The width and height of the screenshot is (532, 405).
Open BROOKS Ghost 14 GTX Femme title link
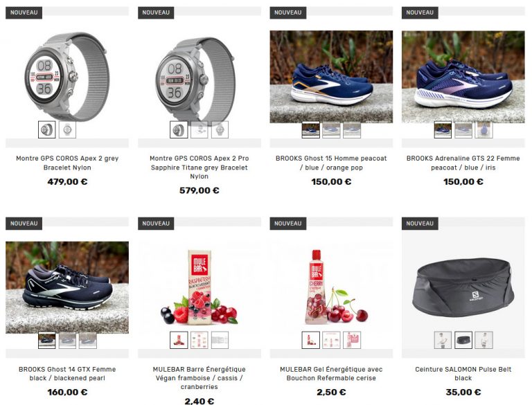tap(67, 373)
